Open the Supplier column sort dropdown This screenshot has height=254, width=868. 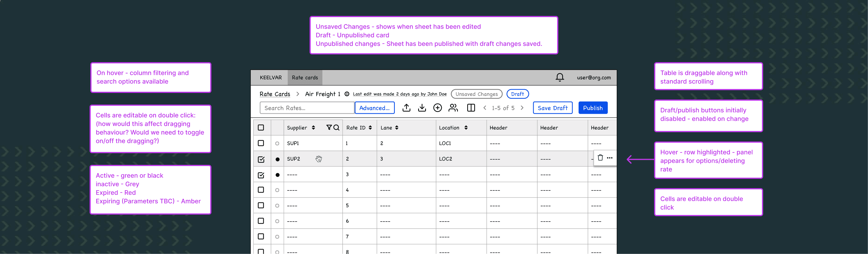point(314,128)
